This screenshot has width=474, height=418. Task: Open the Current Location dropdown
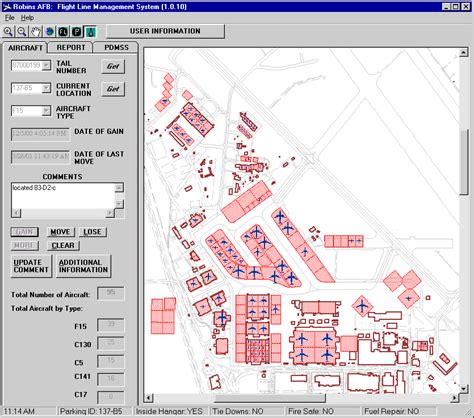point(46,88)
